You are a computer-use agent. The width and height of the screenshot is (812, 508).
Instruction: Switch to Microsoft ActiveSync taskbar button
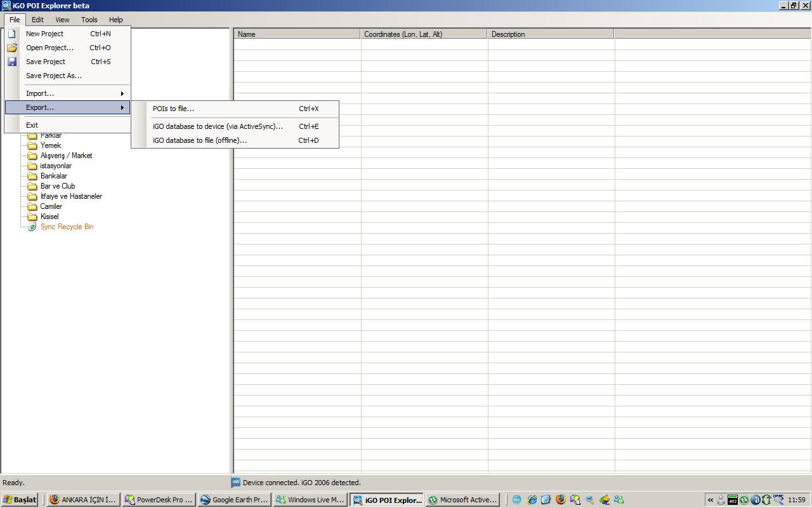(462, 500)
